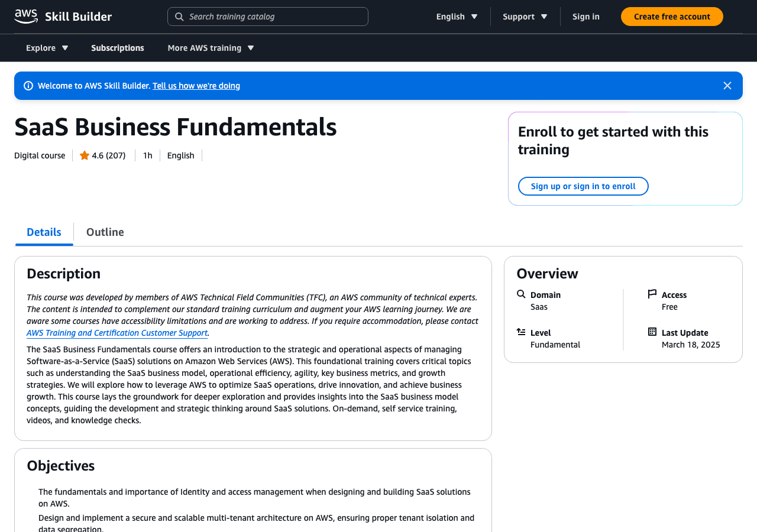Open Tell us how we're doing link
The height and width of the screenshot is (532, 757).
coord(196,86)
